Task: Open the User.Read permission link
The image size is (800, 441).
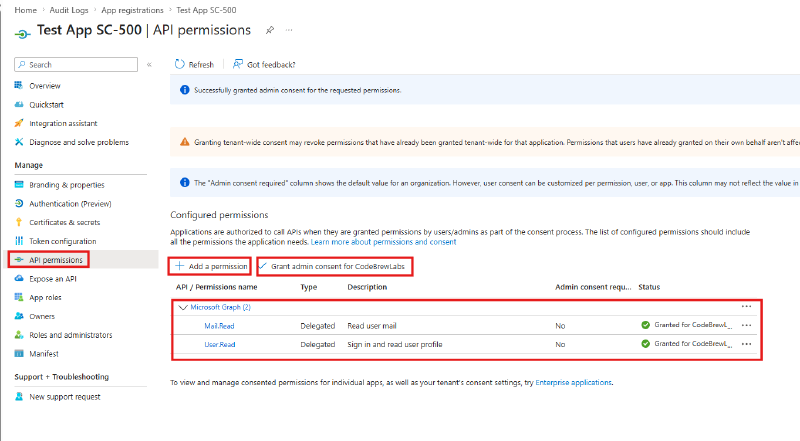Action: [x=220, y=345]
